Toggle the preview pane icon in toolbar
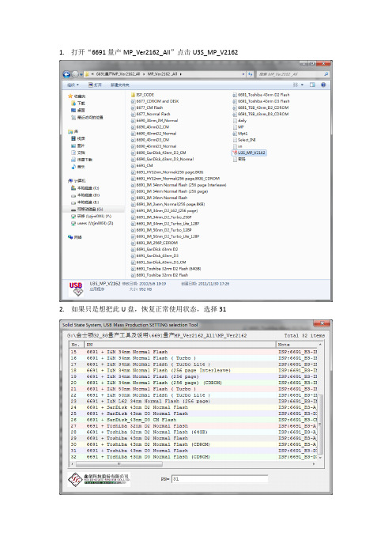The image size is (392, 555). click(312, 85)
